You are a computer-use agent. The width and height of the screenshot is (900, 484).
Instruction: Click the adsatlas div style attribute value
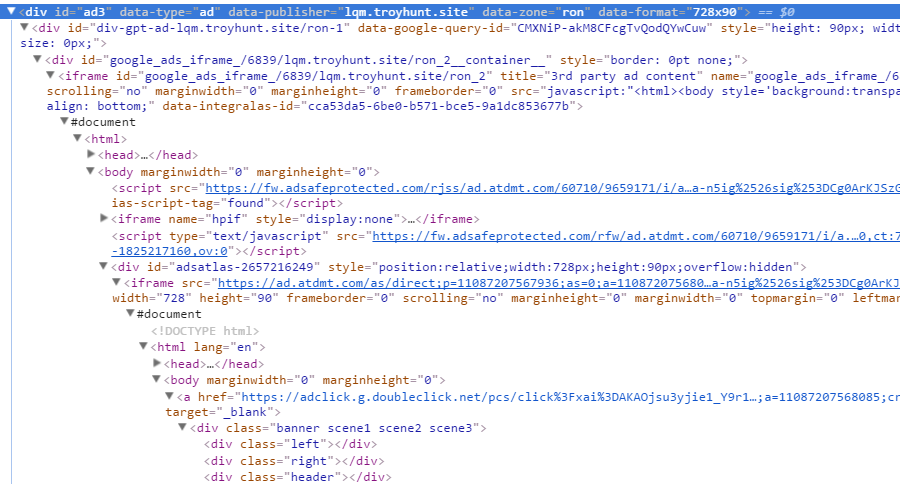click(x=585, y=267)
